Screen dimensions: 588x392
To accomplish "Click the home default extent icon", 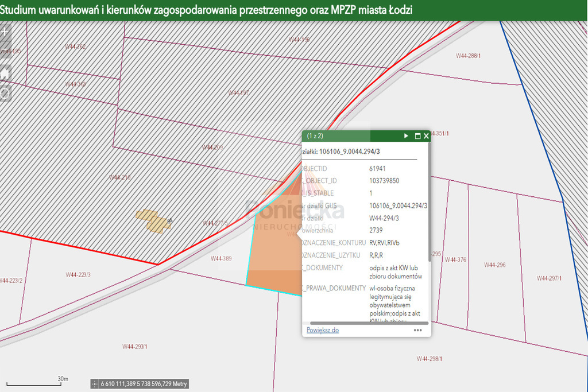I will [5, 73].
